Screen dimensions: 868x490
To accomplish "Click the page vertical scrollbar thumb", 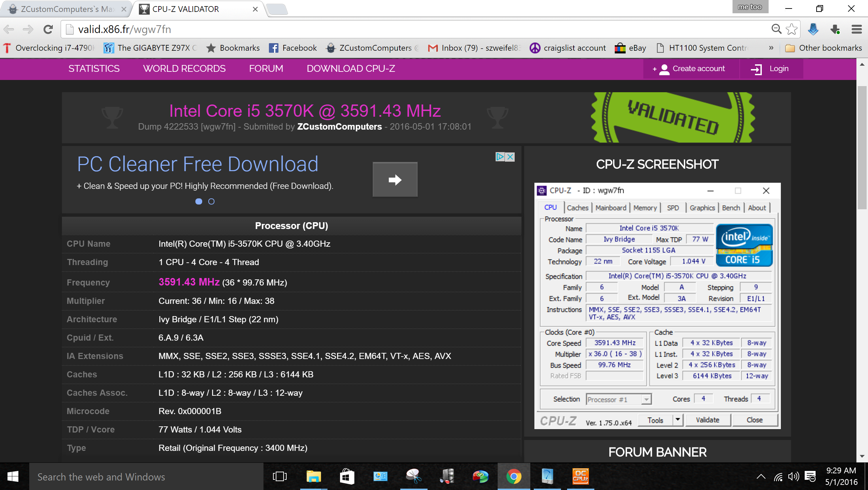I will [862, 148].
